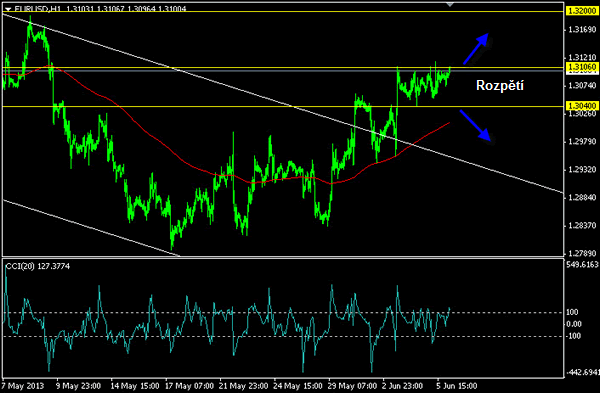Select the yellow 1.32000 price label
Viewport: 600px width, 393px height.
581,11
